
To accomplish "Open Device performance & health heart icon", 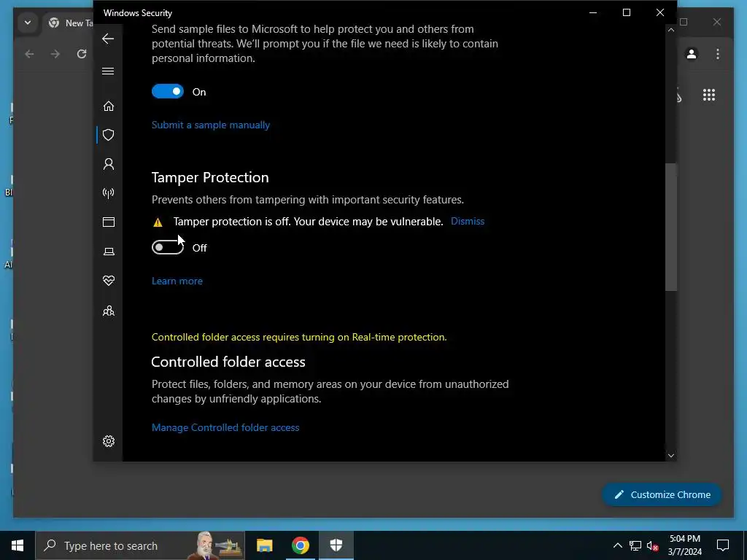I will point(109,281).
